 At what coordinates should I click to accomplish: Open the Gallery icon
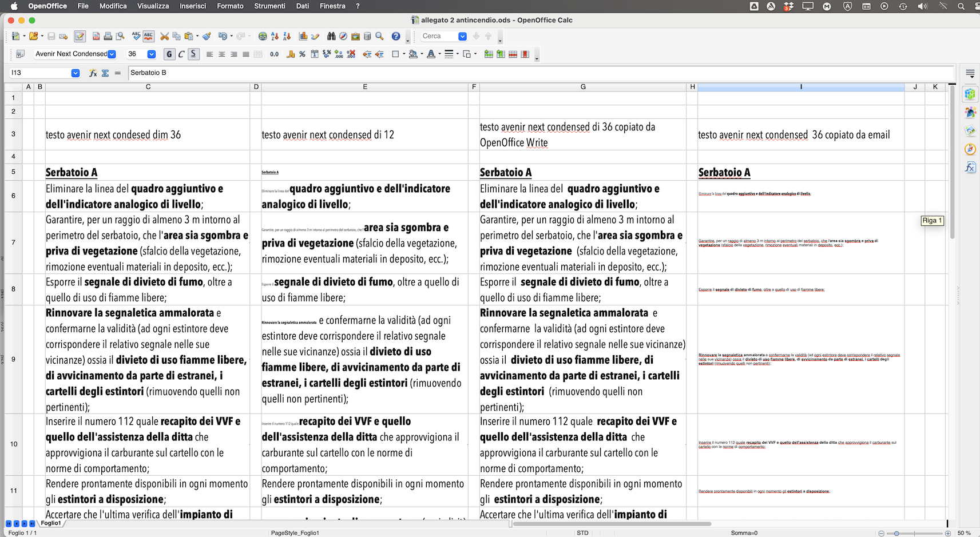[355, 36]
